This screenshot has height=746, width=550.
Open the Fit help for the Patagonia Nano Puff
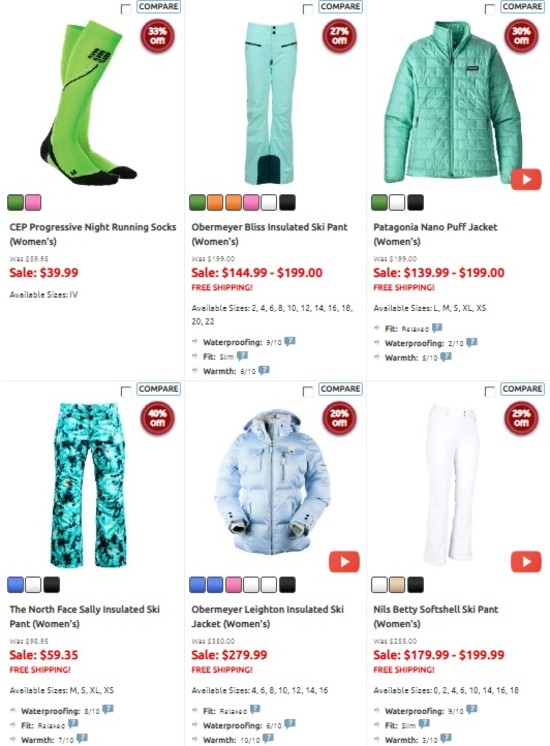point(437,328)
